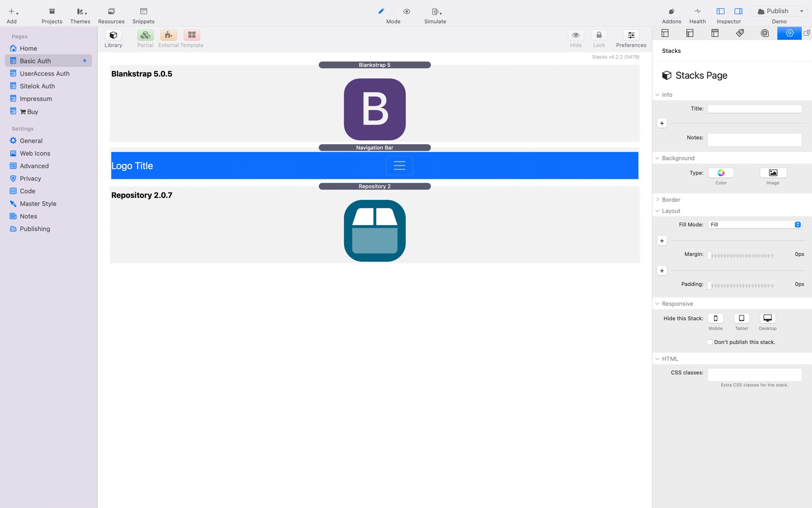Click the Title input field
The width and height of the screenshot is (812, 508).
point(754,109)
